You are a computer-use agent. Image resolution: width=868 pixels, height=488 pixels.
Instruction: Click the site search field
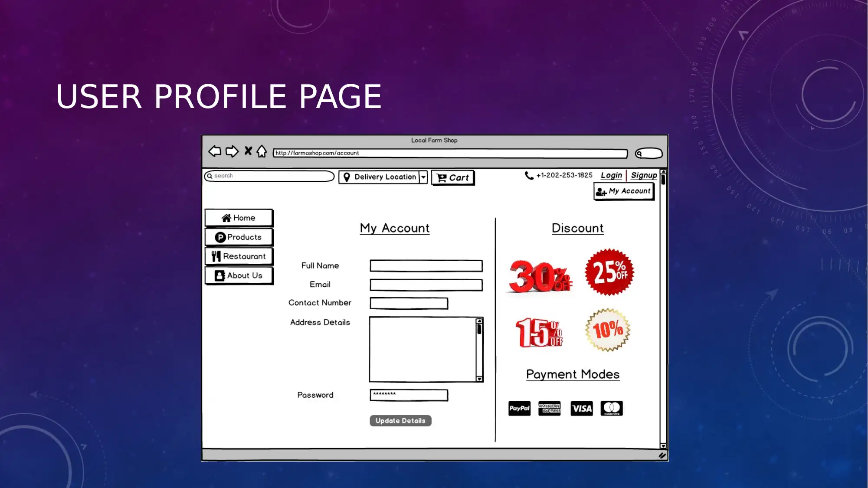[269, 176]
